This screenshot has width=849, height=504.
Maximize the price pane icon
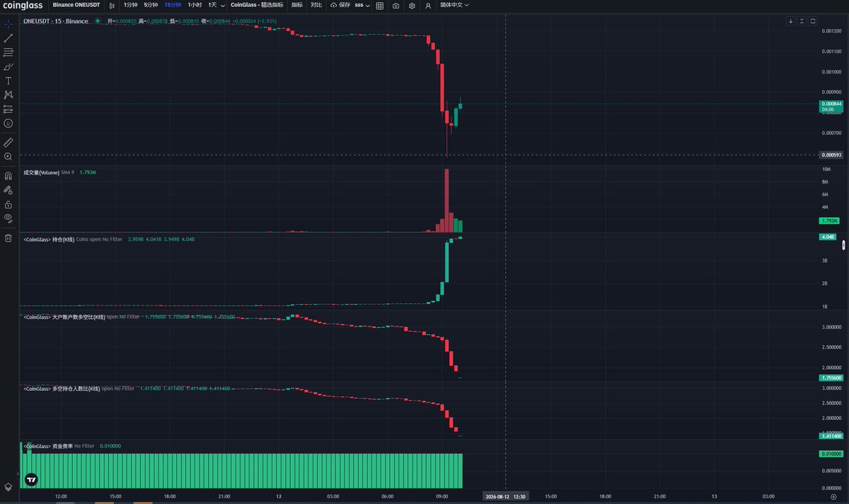[813, 21]
